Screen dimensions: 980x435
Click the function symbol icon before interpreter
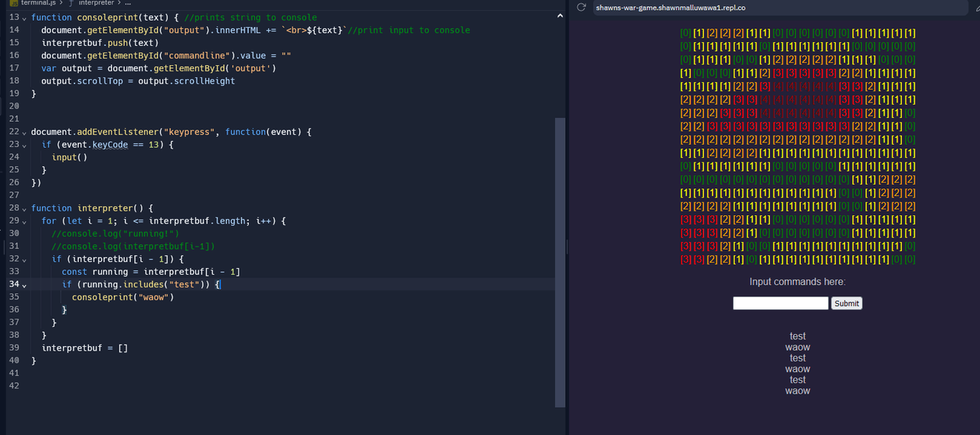(70, 3)
